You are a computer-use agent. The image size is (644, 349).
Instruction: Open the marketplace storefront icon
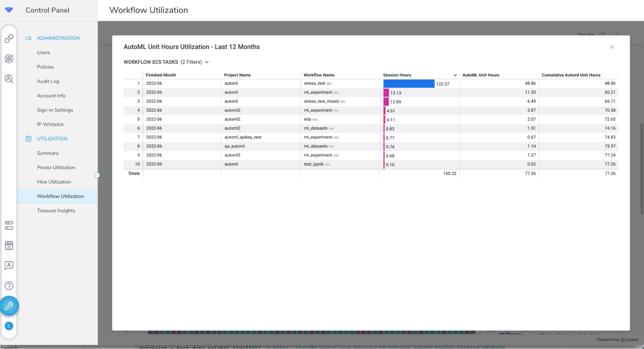9,246
